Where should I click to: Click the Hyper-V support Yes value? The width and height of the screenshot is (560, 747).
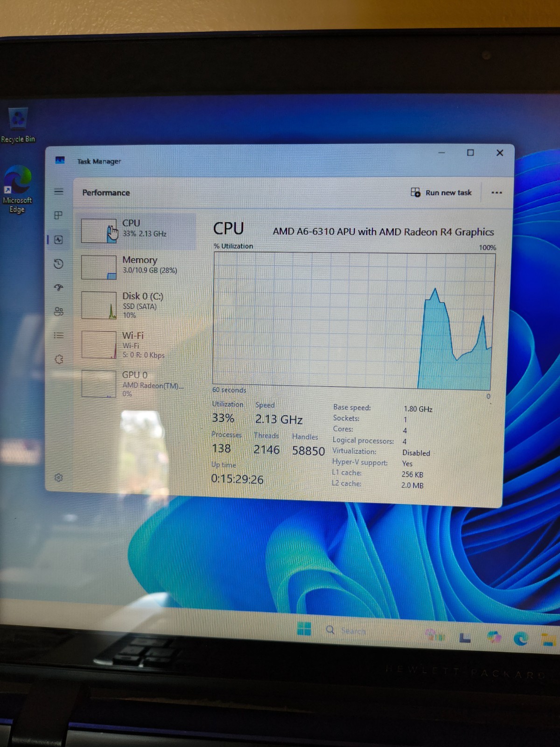pos(407,464)
